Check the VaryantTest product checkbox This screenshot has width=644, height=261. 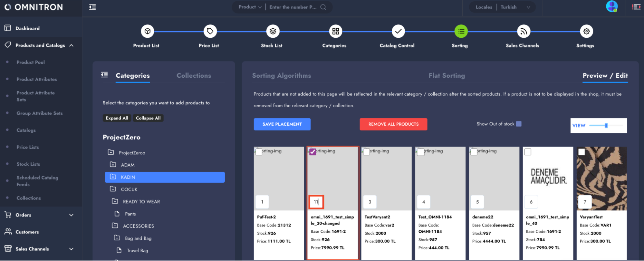[x=582, y=152]
